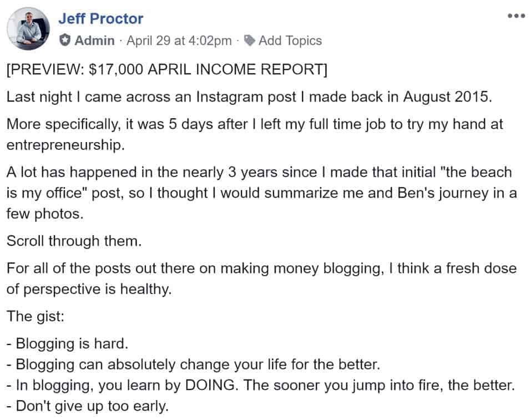
Task: Click the 'The gist:' line
Action: coord(29,316)
